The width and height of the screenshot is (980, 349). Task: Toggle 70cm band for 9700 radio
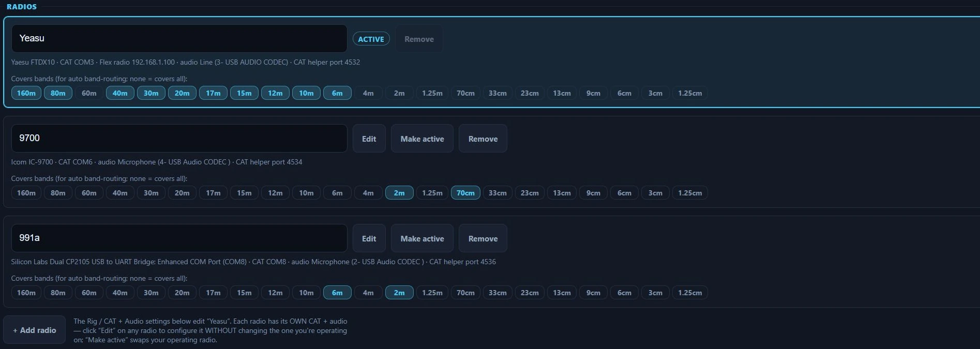pyautogui.click(x=465, y=193)
